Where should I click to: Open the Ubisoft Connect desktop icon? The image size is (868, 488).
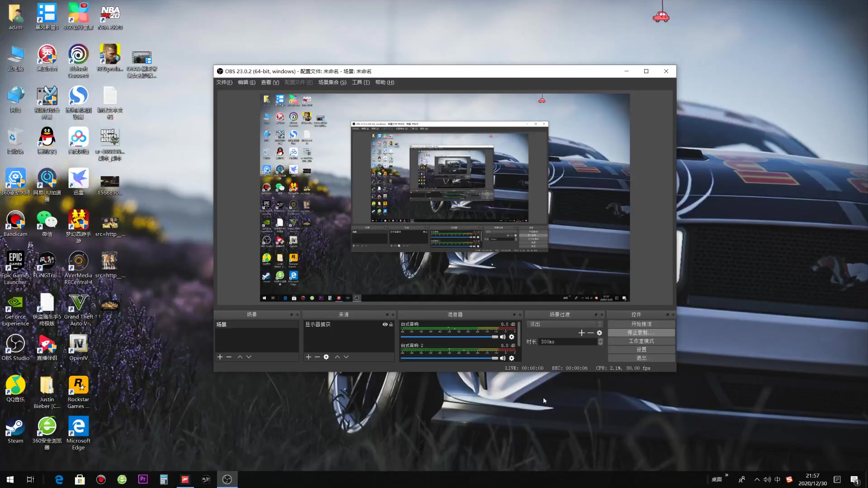[x=78, y=61]
